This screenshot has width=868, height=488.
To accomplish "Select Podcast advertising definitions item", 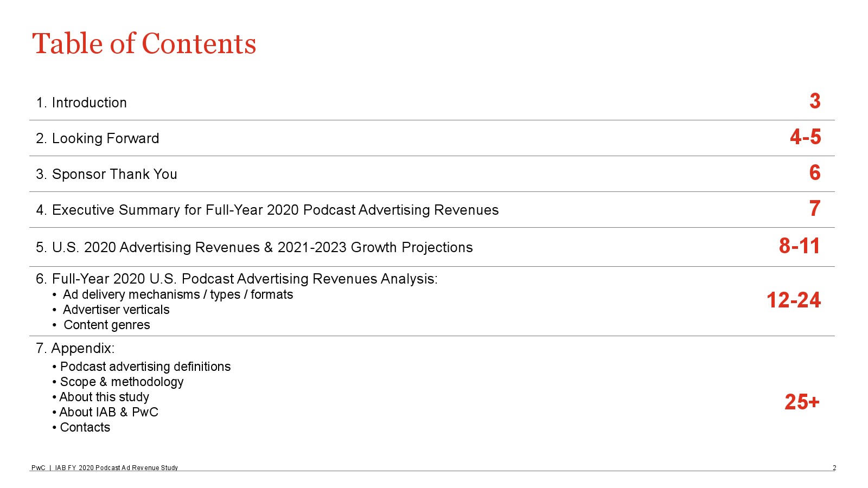I will [x=145, y=367].
